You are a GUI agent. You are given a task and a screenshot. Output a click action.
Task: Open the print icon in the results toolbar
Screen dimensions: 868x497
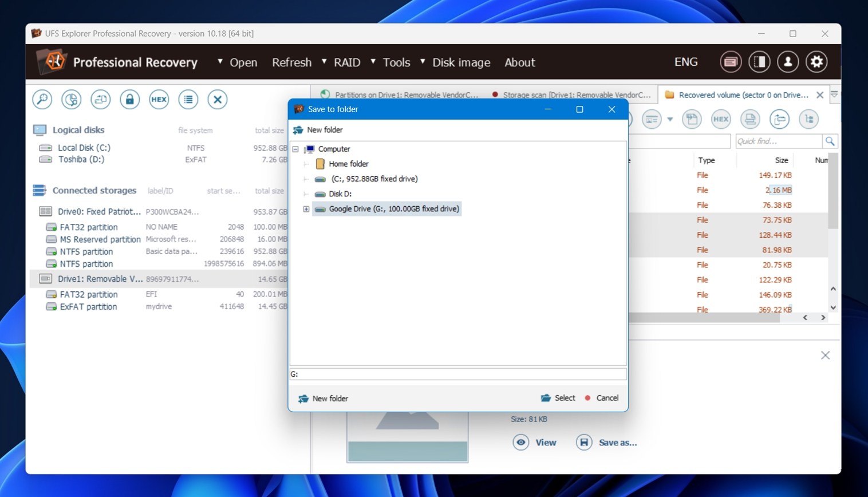click(750, 119)
